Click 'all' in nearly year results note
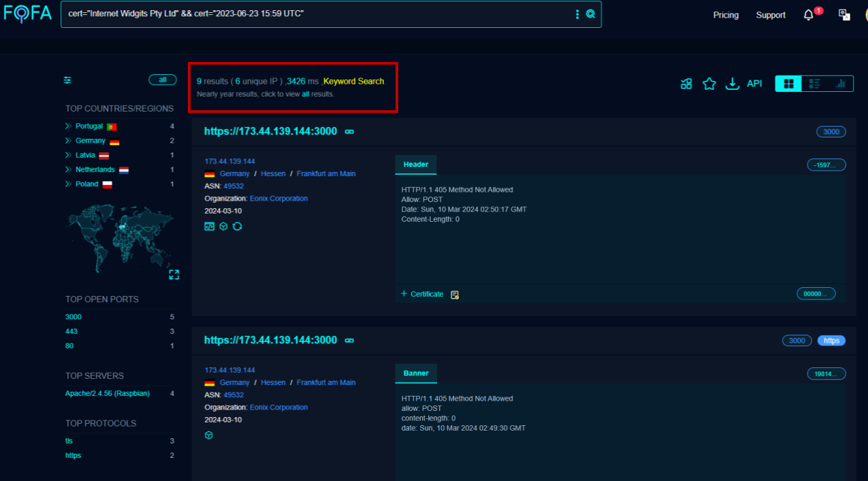 (x=306, y=94)
